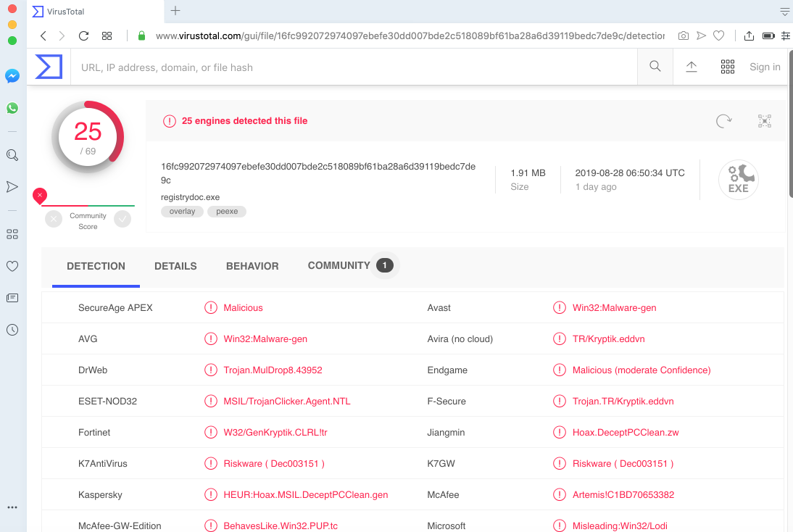Vote malicious with community X button
The width and height of the screenshot is (793, 532).
tap(54, 219)
